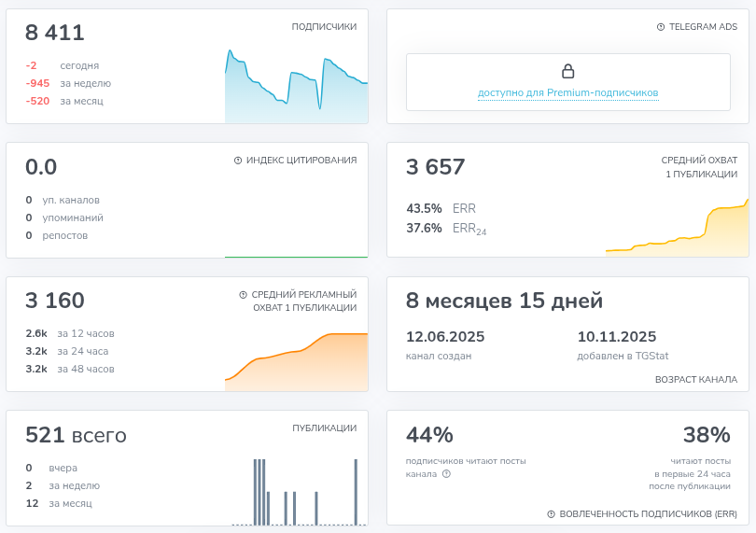This screenshot has height=533, width=756.
Task: Click the ВОЗРАСТ КАНАЛА label
Action: click(x=695, y=379)
